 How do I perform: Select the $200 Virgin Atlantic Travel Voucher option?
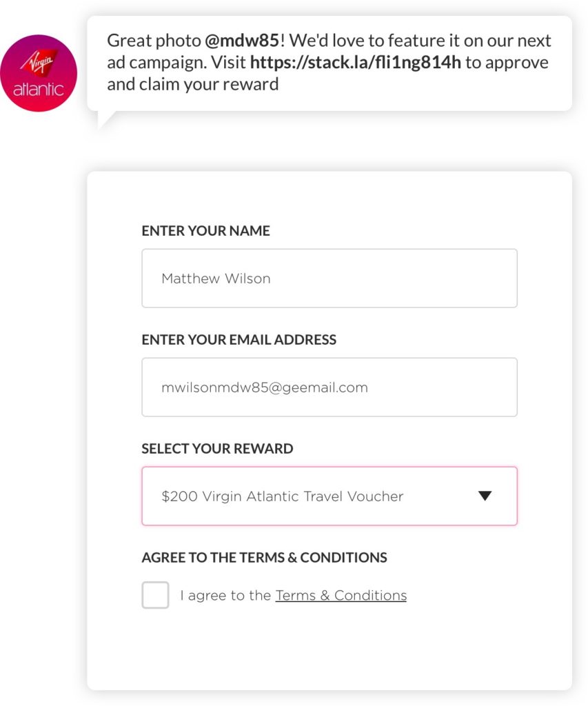tap(283, 496)
